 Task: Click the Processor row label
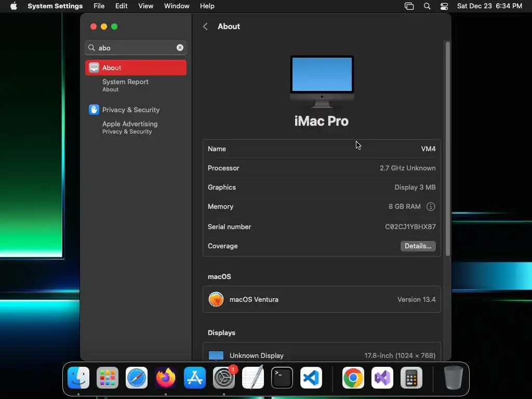pyautogui.click(x=223, y=168)
